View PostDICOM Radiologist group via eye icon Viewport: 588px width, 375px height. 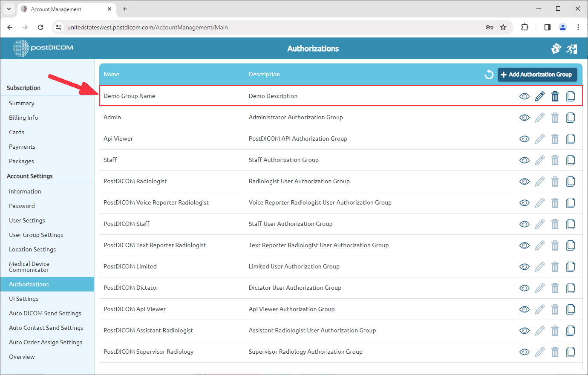(x=524, y=181)
